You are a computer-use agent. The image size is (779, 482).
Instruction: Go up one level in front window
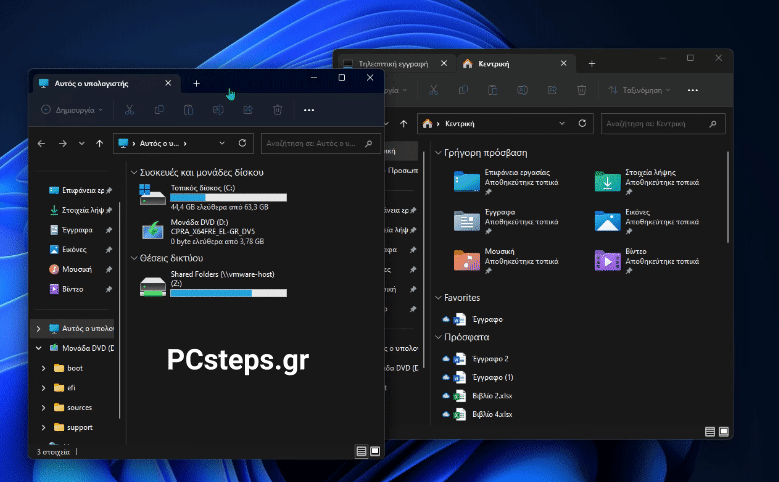(x=99, y=144)
